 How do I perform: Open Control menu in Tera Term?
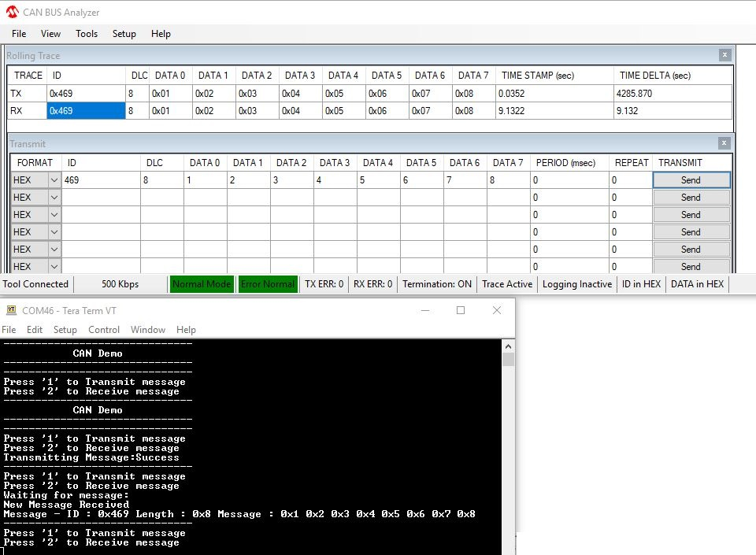pos(104,330)
